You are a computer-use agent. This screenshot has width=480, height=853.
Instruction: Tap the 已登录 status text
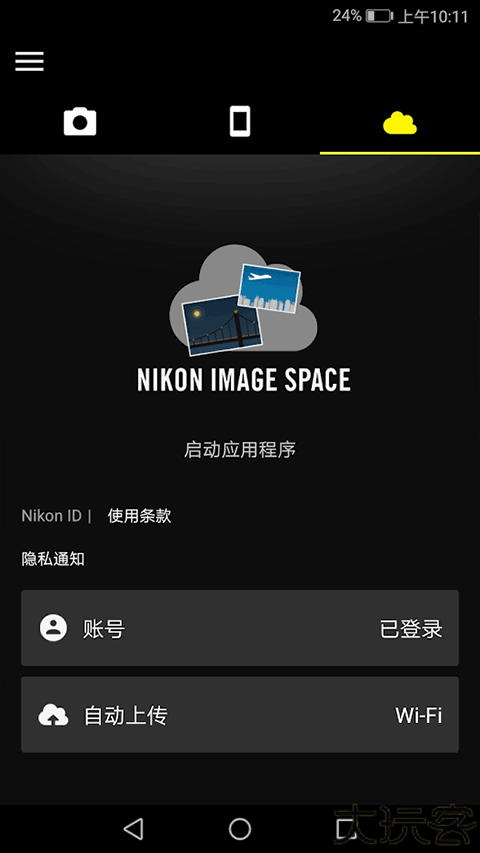coord(411,629)
